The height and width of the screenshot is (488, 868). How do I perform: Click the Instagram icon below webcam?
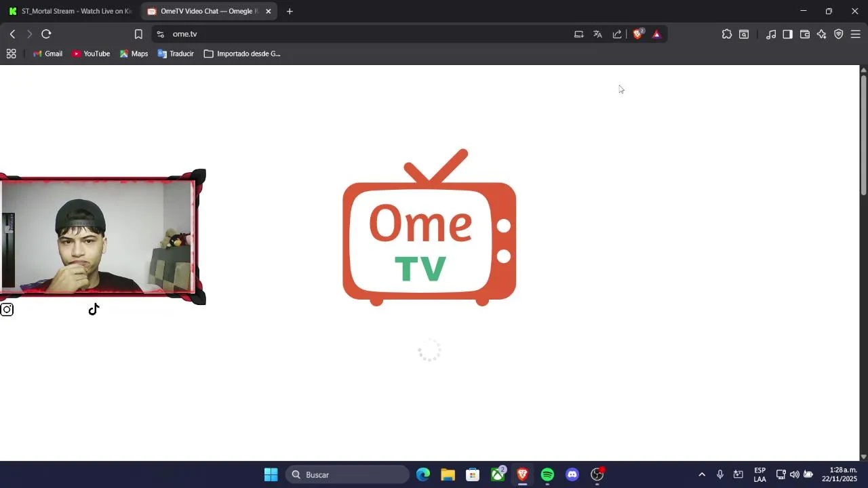point(7,310)
